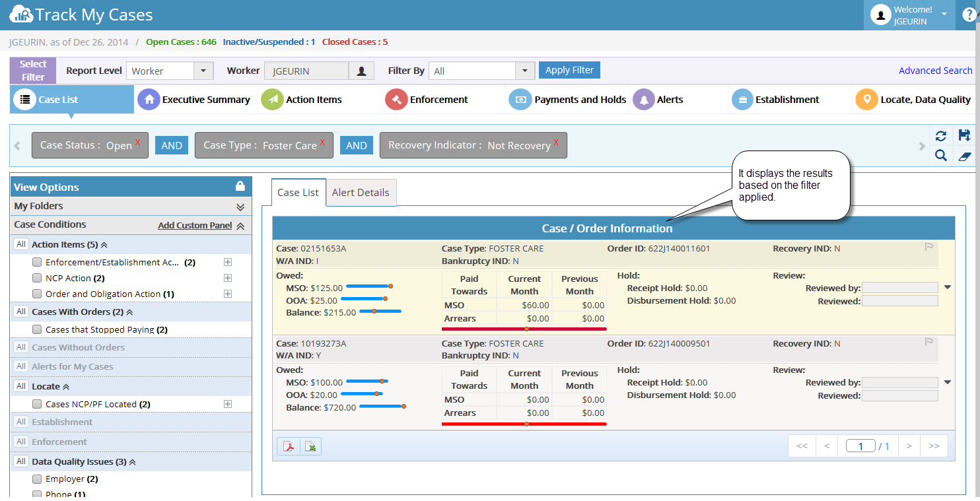Collapse the Action Items group
Image resolution: width=980 pixels, height=501 pixels.
(104, 244)
